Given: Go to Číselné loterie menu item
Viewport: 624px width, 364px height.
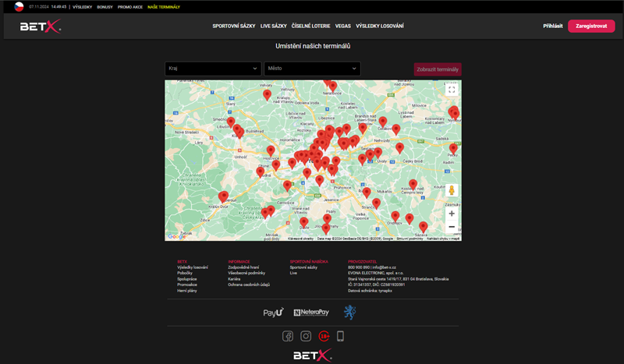Looking at the screenshot, I should tap(312, 27).
